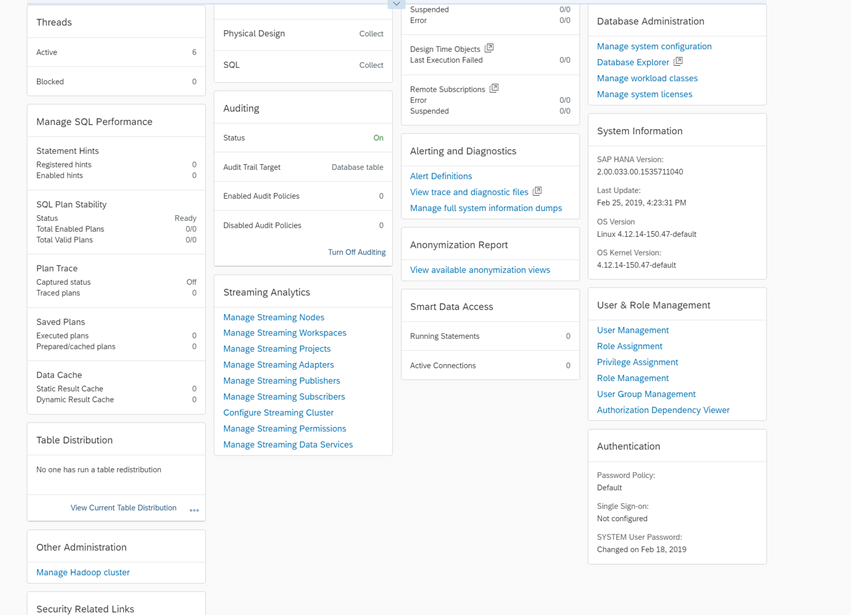Open View Current Table Distribution

click(123, 508)
